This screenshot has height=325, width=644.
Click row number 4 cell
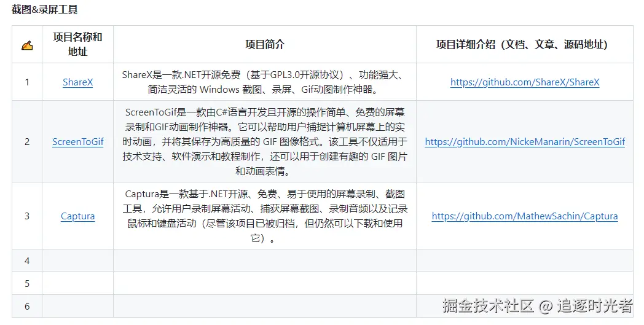point(27,261)
